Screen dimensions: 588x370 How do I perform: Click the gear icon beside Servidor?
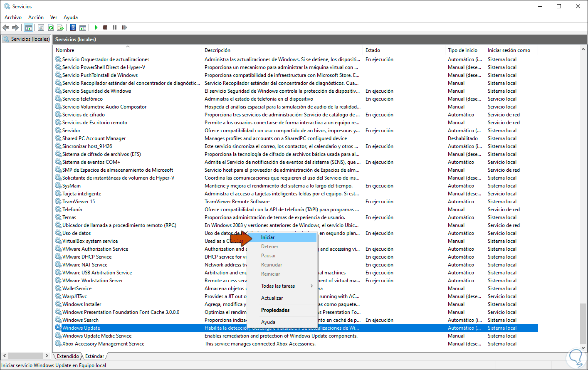(58, 131)
